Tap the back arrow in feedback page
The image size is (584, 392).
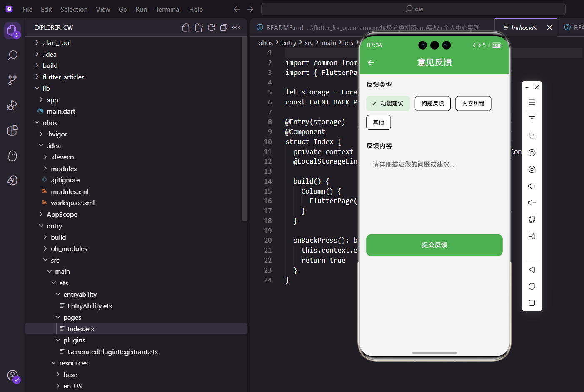click(x=371, y=62)
